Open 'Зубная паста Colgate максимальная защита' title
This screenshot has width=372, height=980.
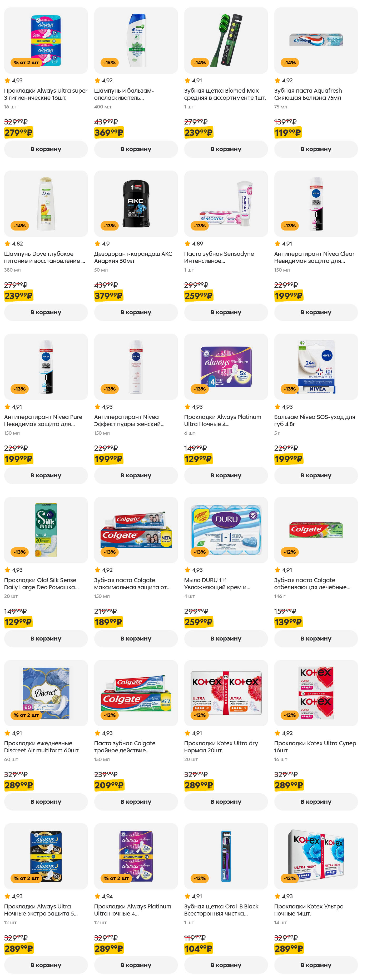(x=132, y=584)
